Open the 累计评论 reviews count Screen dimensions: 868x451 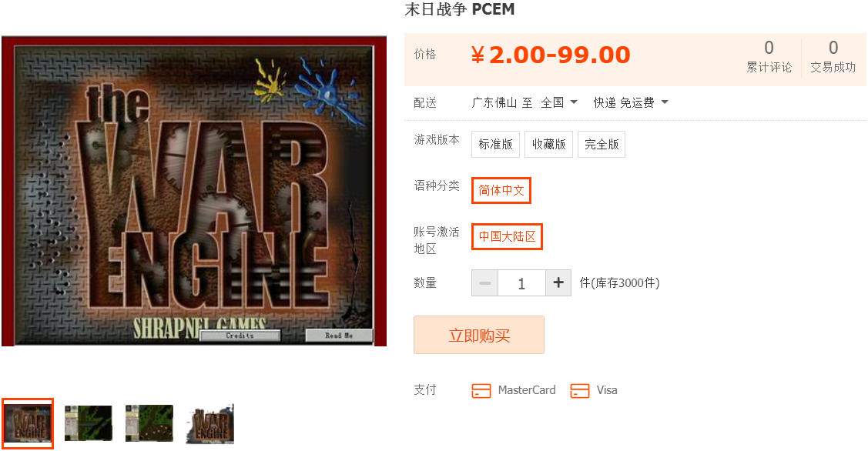point(769,56)
